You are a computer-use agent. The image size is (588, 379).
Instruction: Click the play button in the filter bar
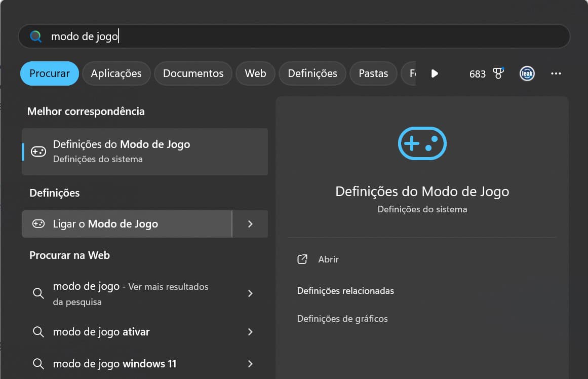[x=435, y=73]
